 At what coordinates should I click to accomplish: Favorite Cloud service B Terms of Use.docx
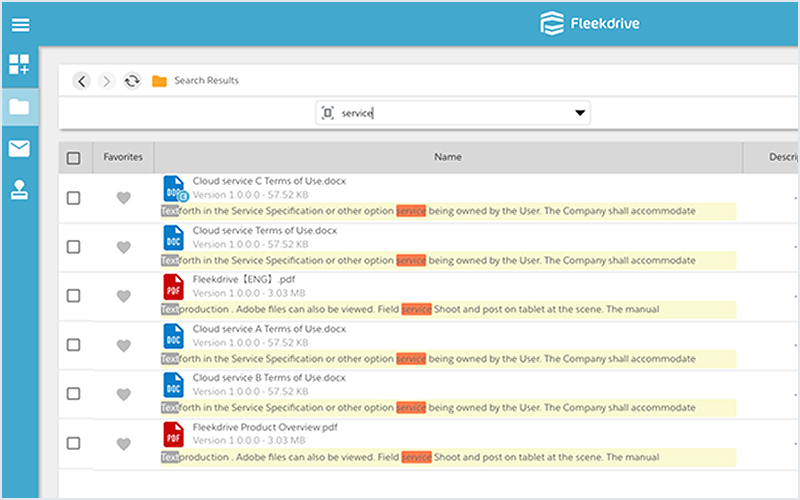(123, 394)
